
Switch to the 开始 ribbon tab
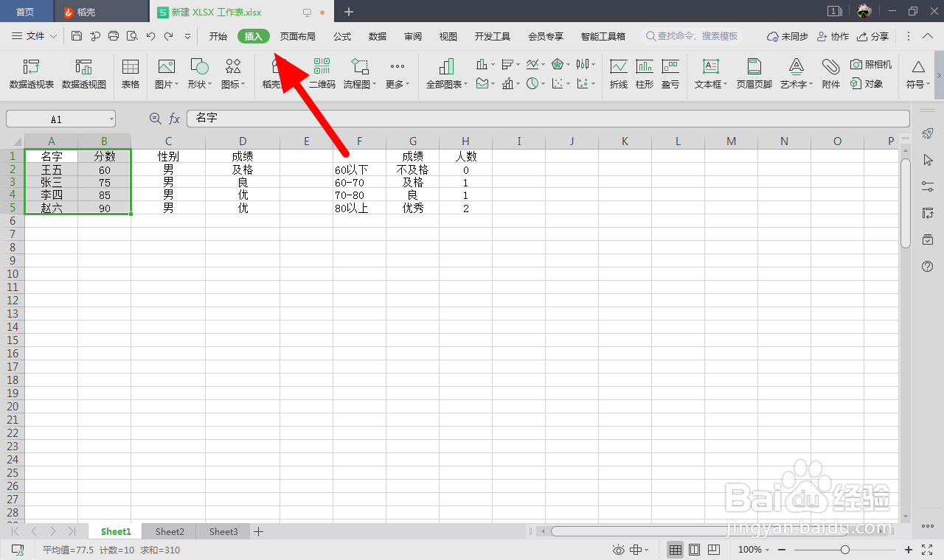point(218,36)
